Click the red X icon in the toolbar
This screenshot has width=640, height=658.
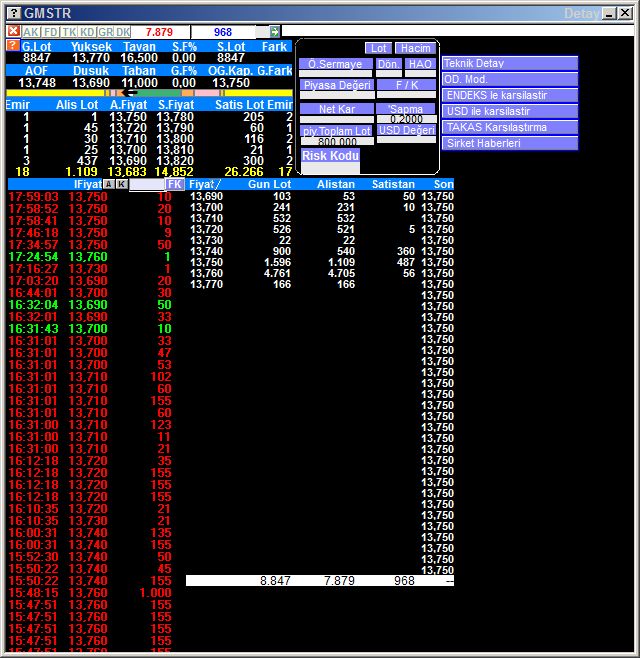[x=13, y=32]
